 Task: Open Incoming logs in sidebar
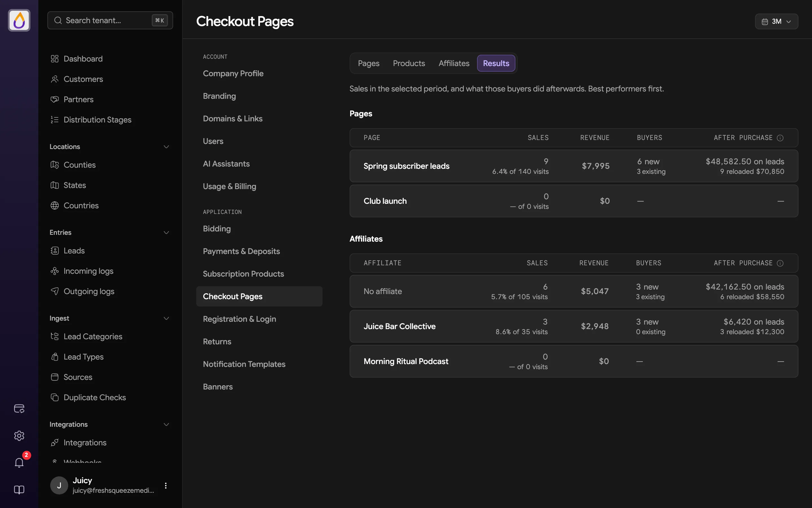point(88,271)
